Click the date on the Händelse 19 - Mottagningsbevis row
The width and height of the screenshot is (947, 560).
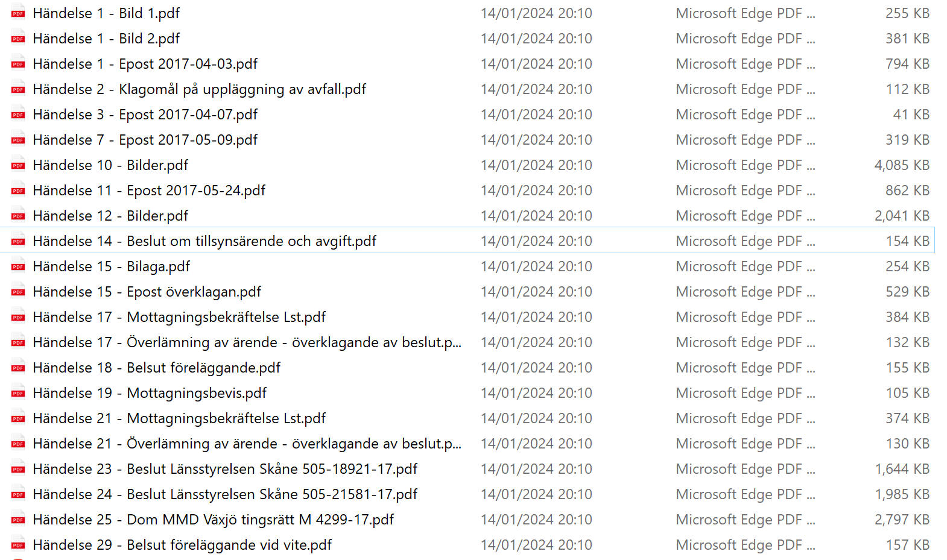[x=536, y=393]
